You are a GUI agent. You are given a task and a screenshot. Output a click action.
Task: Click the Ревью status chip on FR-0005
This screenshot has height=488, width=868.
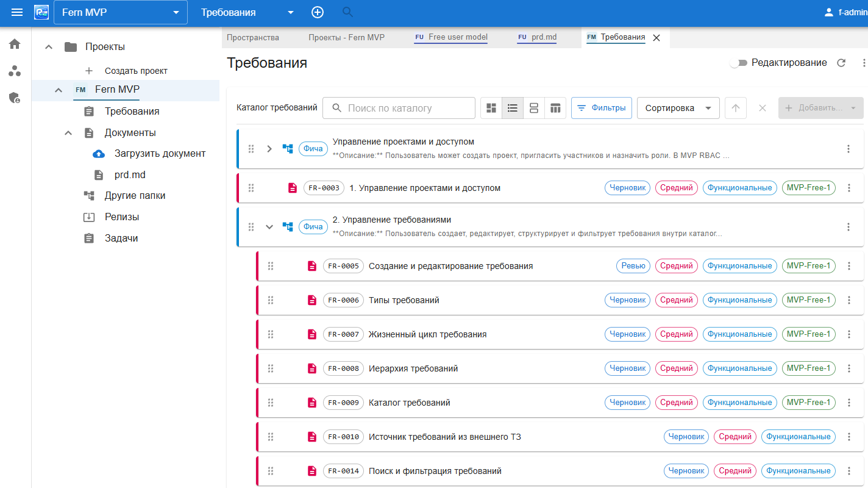(x=633, y=266)
